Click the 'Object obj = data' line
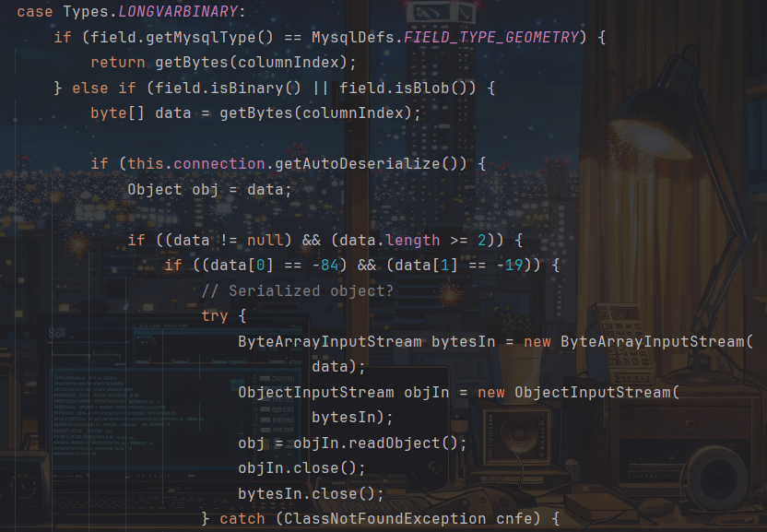The image size is (767, 532). point(209,189)
